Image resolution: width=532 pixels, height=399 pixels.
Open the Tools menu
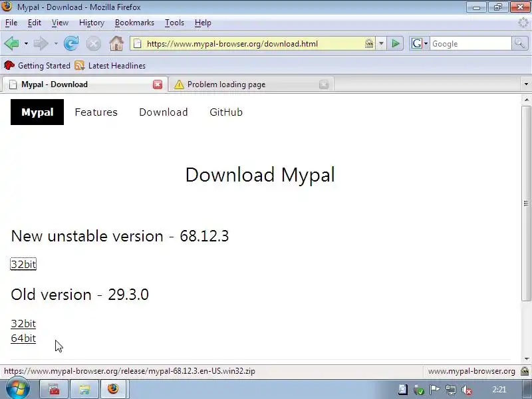(x=174, y=23)
